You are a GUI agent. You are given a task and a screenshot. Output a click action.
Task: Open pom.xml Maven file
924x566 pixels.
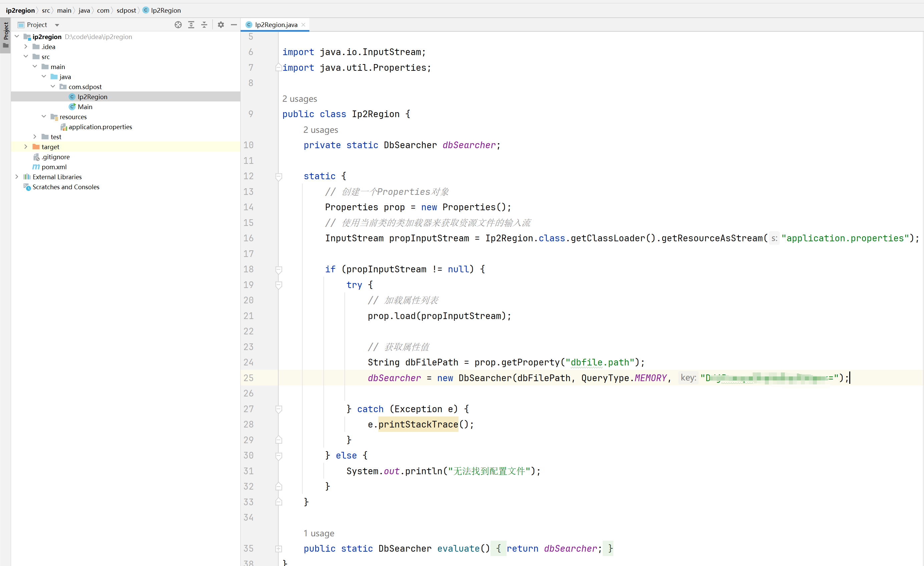(x=54, y=167)
